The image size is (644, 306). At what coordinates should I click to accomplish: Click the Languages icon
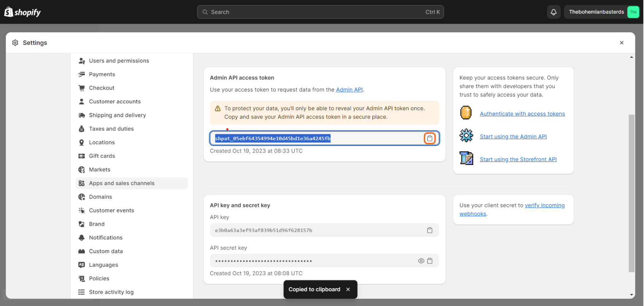pyautogui.click(x=81, y=265)
